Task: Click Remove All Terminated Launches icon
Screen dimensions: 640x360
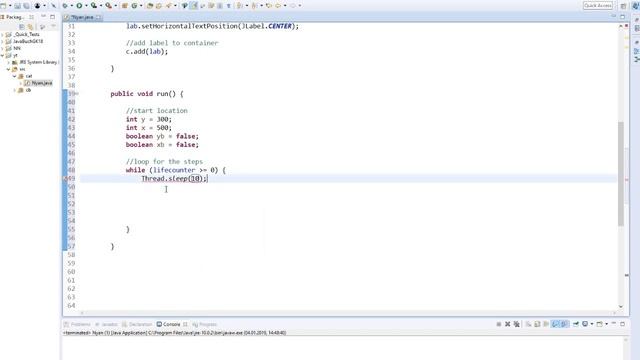Action: pyautogui.click(x=516, y=324)
